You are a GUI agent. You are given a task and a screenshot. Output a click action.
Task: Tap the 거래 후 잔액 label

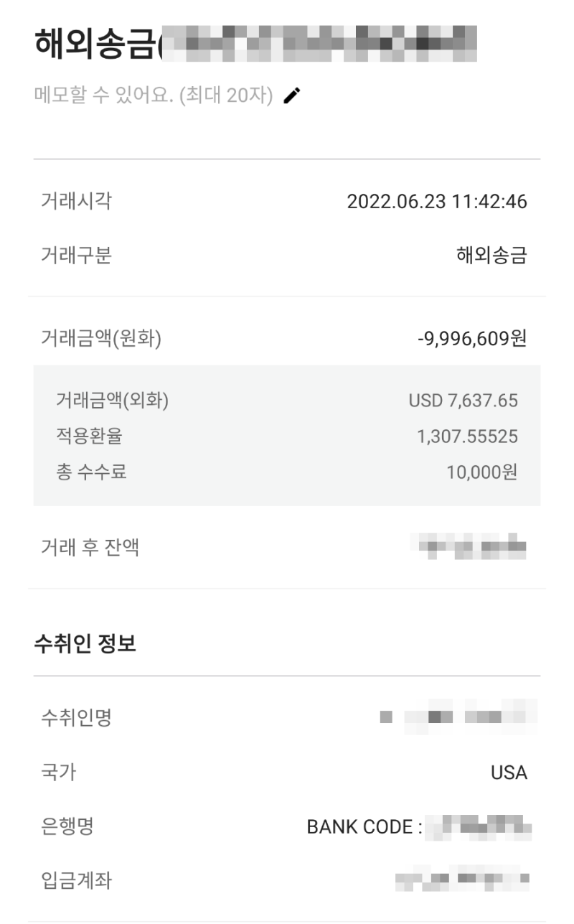point(90,548)
